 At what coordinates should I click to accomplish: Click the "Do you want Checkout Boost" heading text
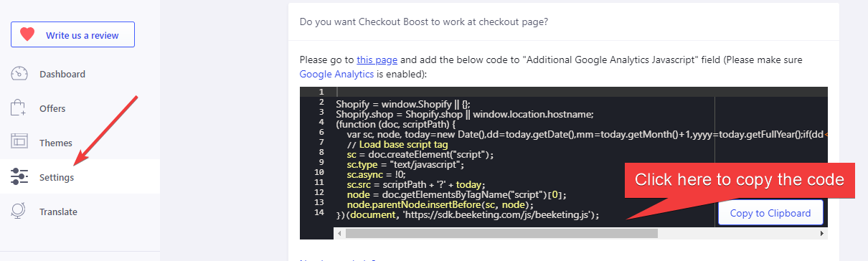click(x=424, y=22)
